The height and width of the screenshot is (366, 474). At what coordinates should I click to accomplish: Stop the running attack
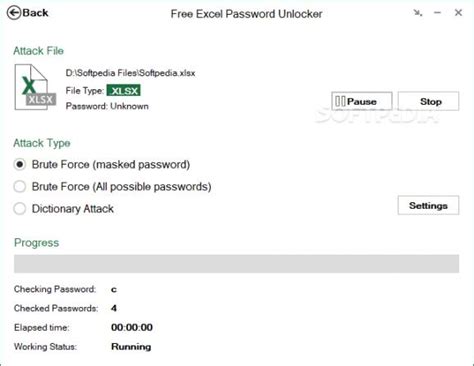pyautogui.click(x=428, y=101)
